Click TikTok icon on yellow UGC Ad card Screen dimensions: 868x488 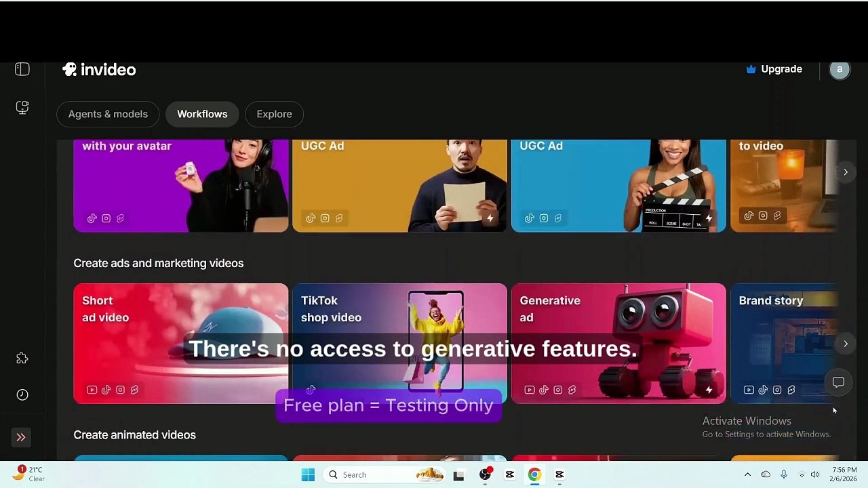pyautogui.click(x=311, y=218)
